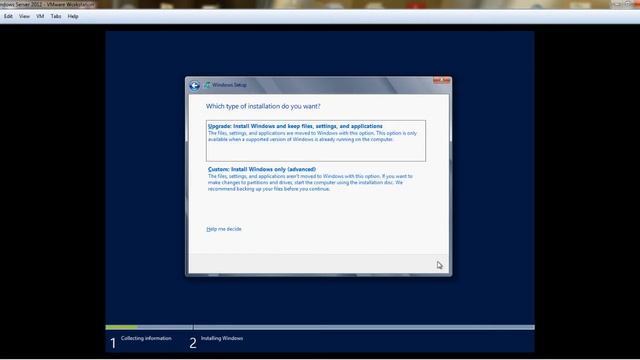Image resolution: width=640 pixels, height=360 pixels.
Task: Click the Installing Windows step label
Action: pyautogui.click(x=222, y=338)
